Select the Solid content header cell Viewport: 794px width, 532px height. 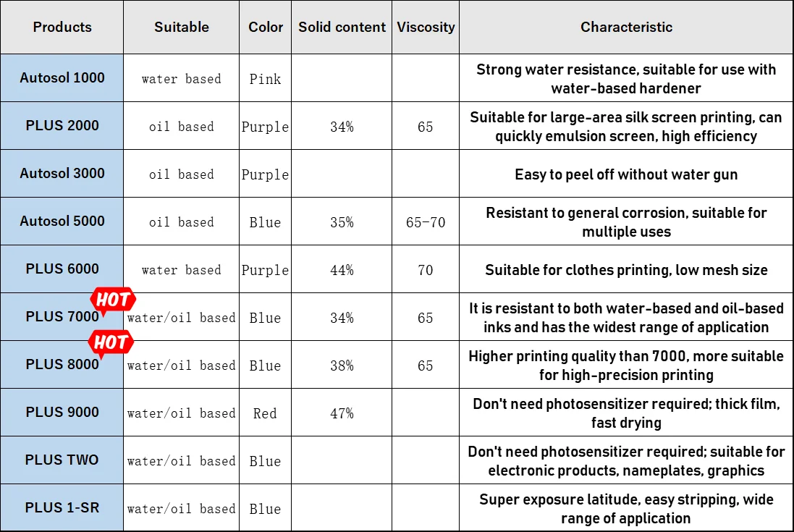tap(342, 28)
